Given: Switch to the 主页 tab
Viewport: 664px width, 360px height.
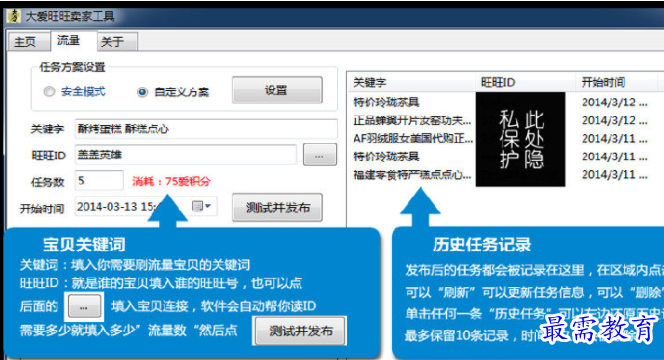Looking at the screenshot, I should coord(28,42).
